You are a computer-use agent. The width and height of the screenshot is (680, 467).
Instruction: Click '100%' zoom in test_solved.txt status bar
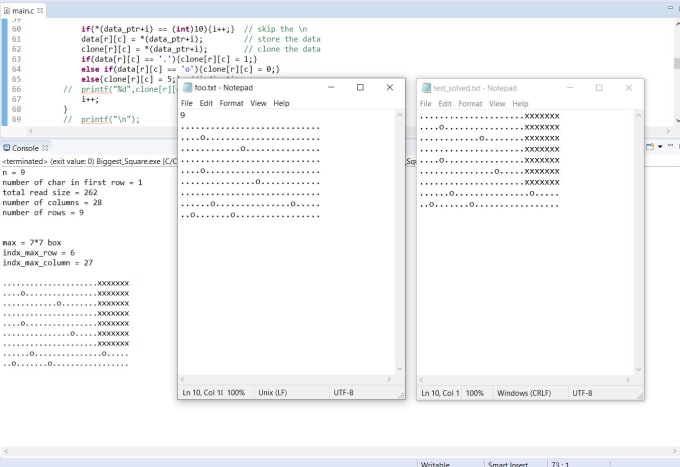point(475,393)
